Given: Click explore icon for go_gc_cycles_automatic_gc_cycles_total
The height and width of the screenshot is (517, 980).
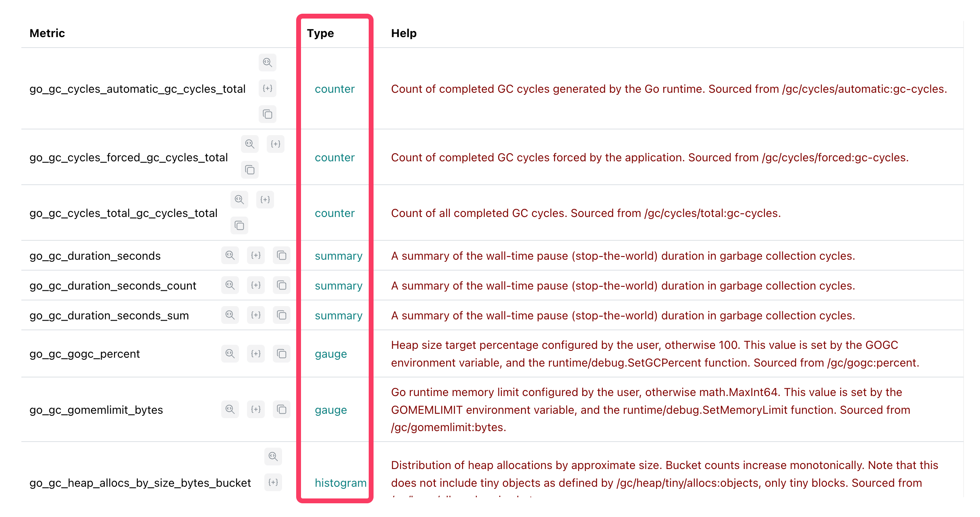Looking at the screenshot, I should tap(267, 63).
